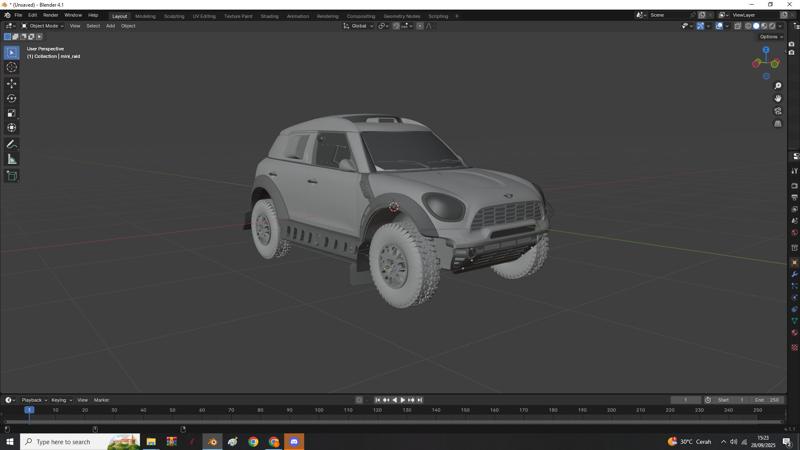Viewport: 800px width, 450px height.
Task: Switch to Solid viewport shading
Action: [x=756, y=26]
